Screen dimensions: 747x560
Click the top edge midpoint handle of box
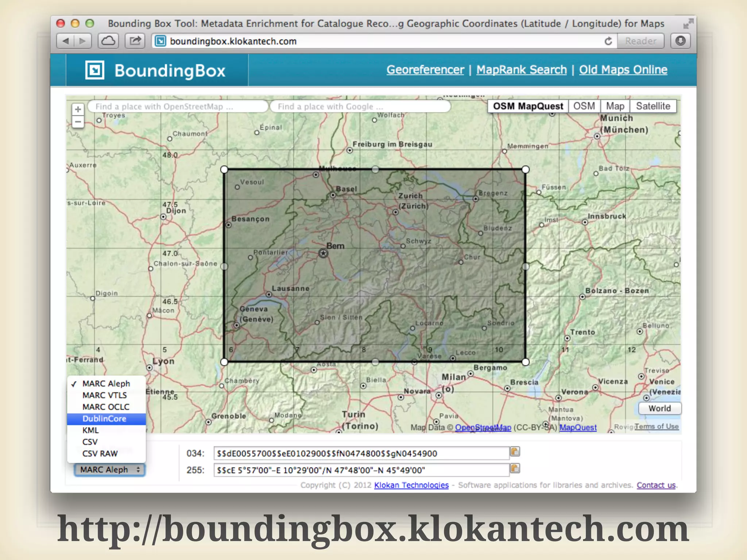point(375,170)
